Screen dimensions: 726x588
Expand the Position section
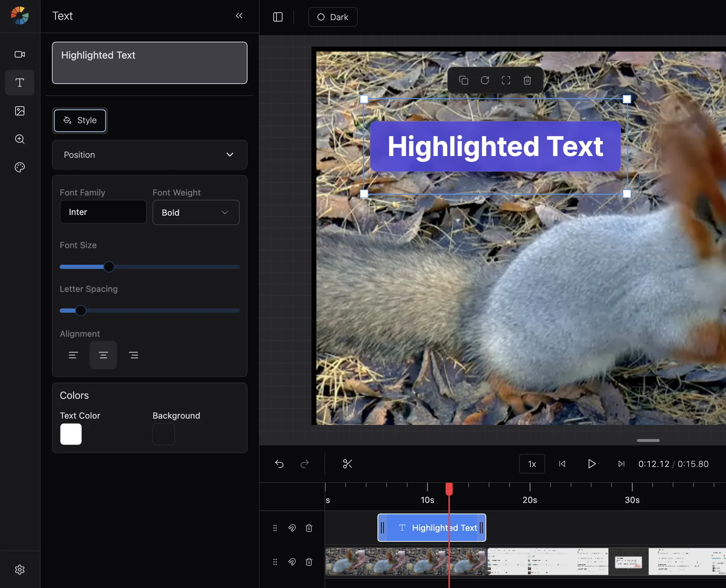point(150,155)
